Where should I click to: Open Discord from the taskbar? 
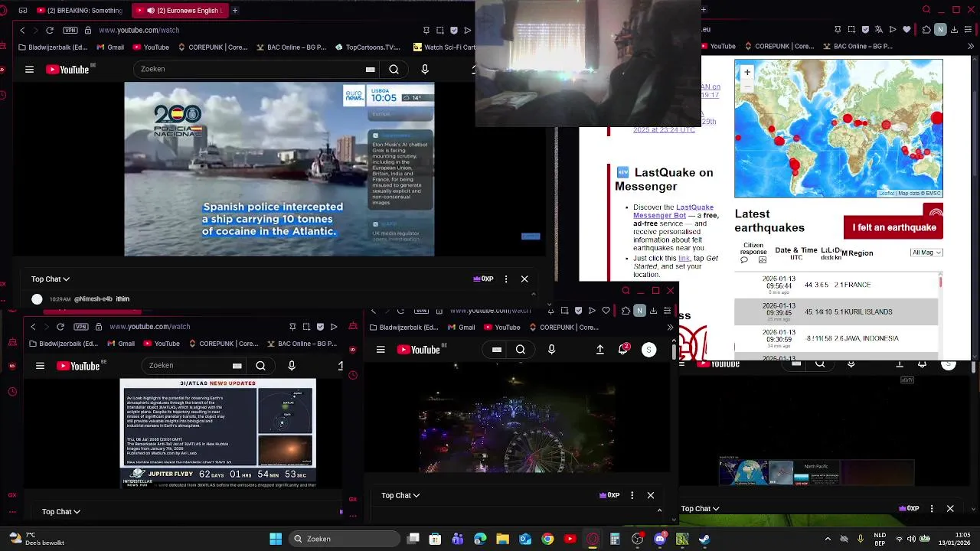660,539
